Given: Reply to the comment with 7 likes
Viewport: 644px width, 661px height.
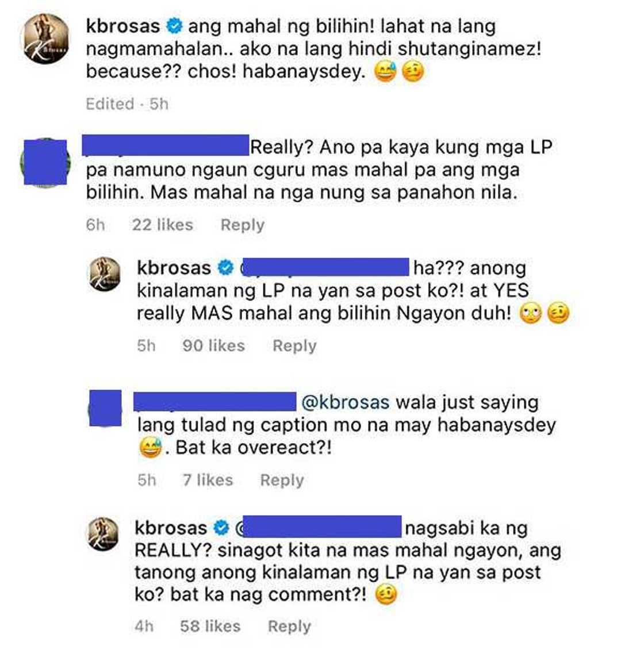Looking at the screenshot, I should 282,480.
